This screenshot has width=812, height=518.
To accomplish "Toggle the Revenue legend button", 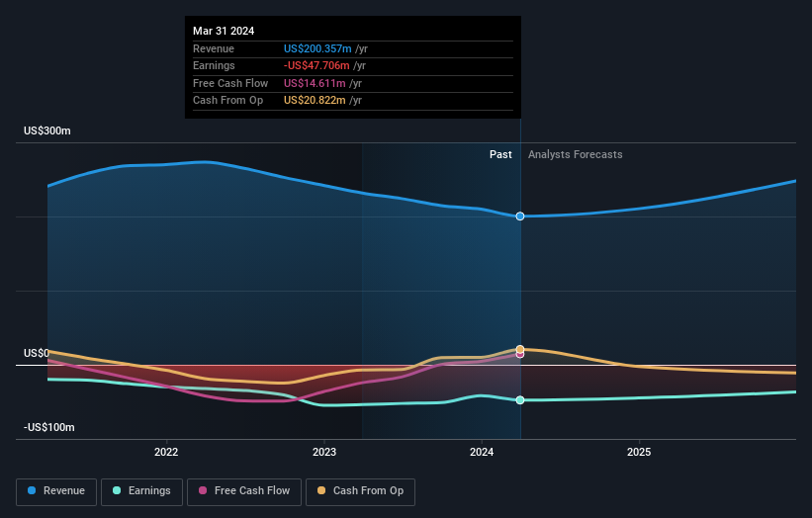I will [56, 491].
